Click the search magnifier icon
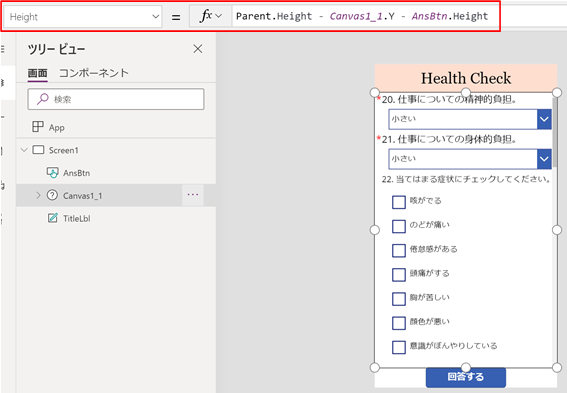The width and height of the screenshot is (567, 393). 43,99
